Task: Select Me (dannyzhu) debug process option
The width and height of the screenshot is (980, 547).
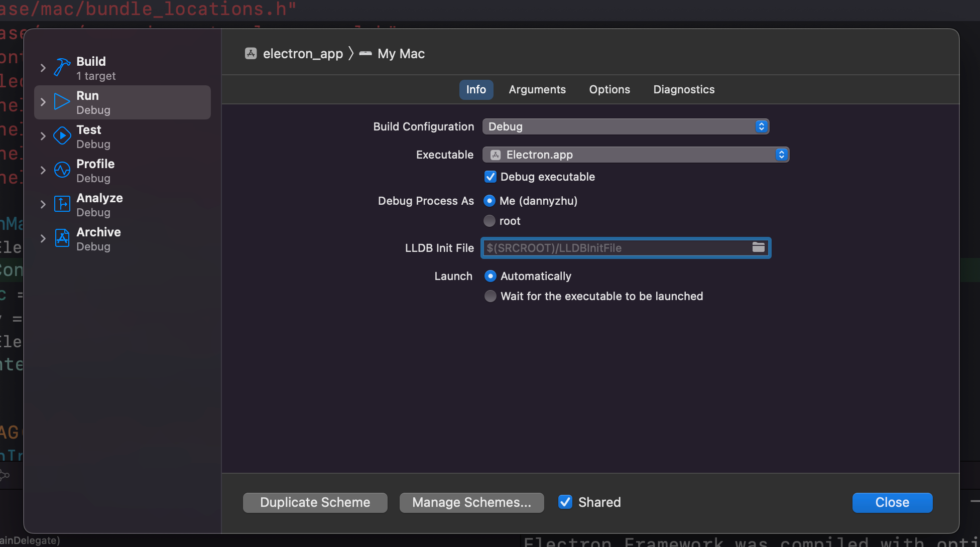Action: point(489,201)
